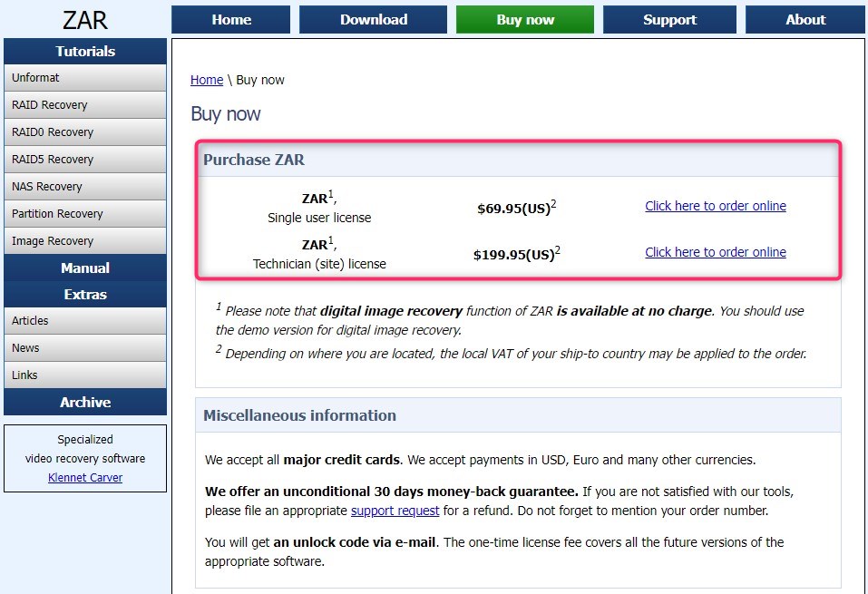
Task: Open the About navigation tab
Action: pos(805,19)
